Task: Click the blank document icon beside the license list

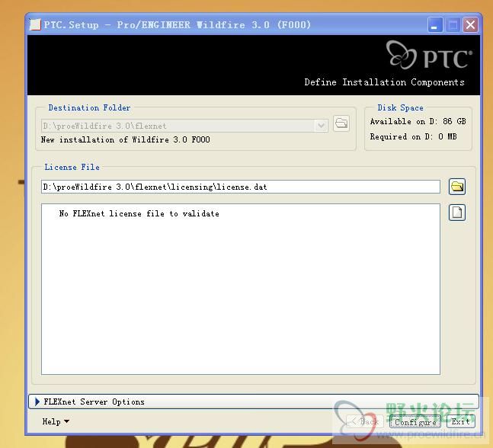Action: click(457, 213)
